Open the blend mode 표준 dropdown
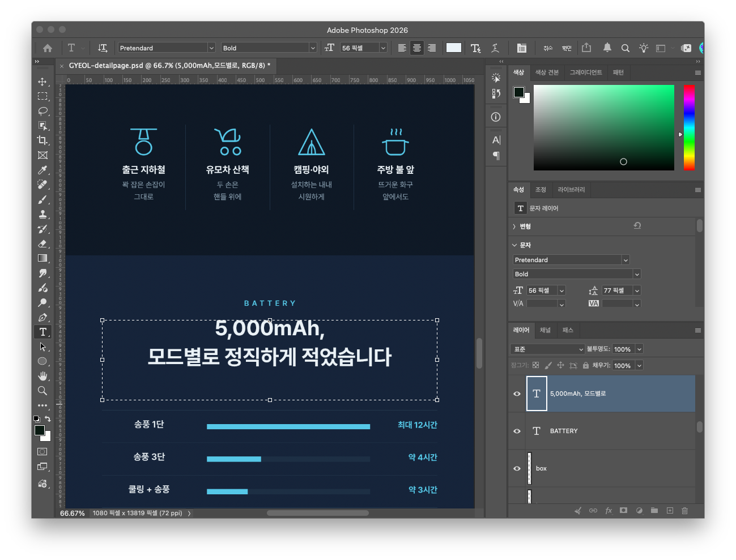The image size is (736, 560). click(547, 349)
